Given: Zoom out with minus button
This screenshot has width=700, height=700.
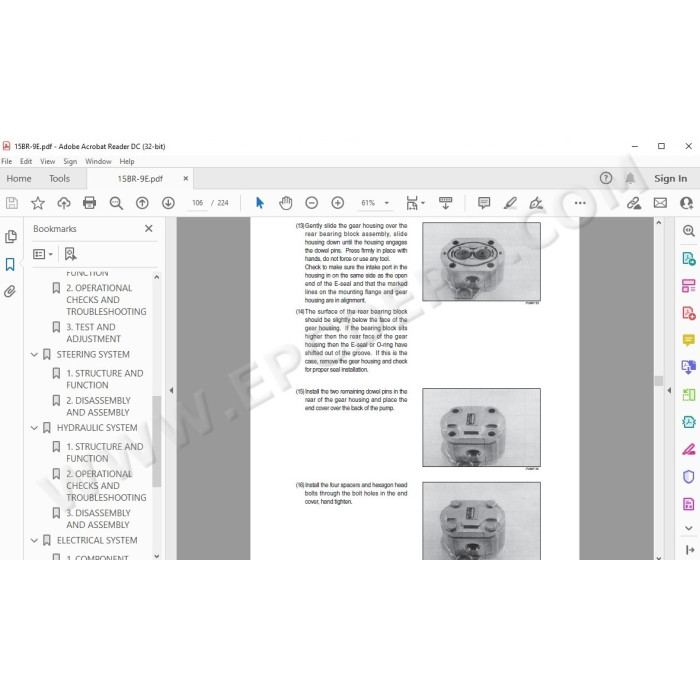Looking at the screenshot, I should [x=312, y=203].
